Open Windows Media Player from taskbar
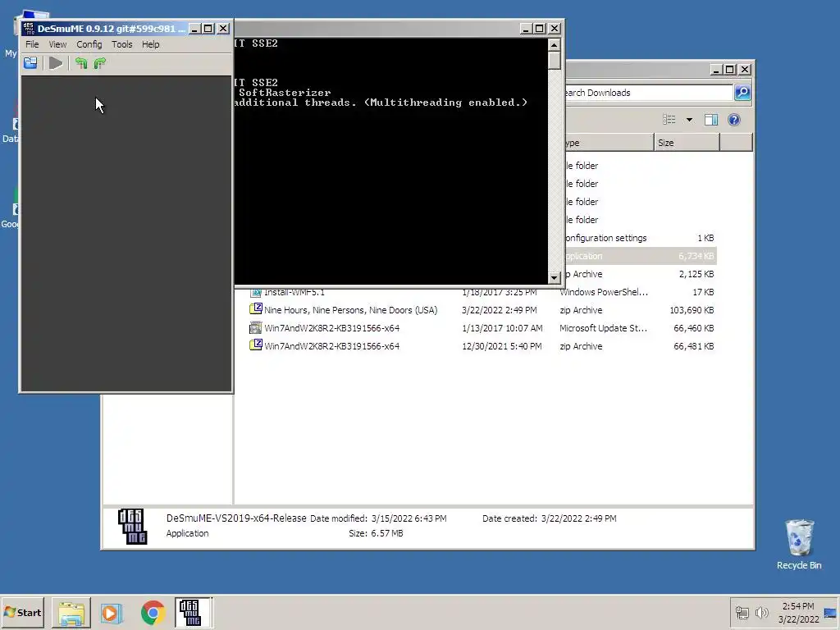 tap(112, 612)
